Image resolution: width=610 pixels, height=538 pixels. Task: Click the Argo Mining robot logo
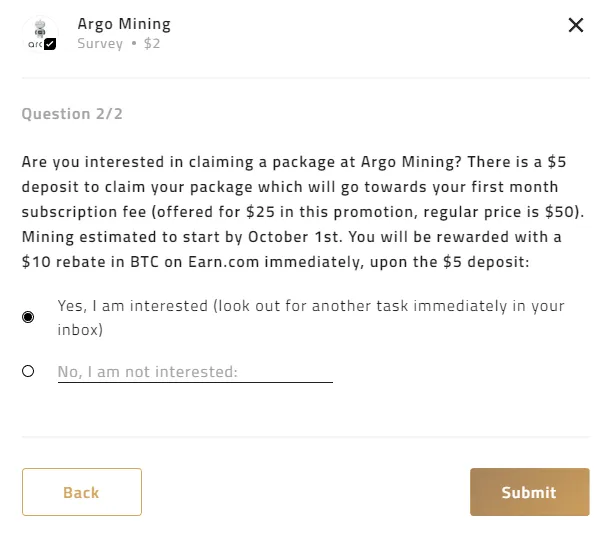[40, 34]
